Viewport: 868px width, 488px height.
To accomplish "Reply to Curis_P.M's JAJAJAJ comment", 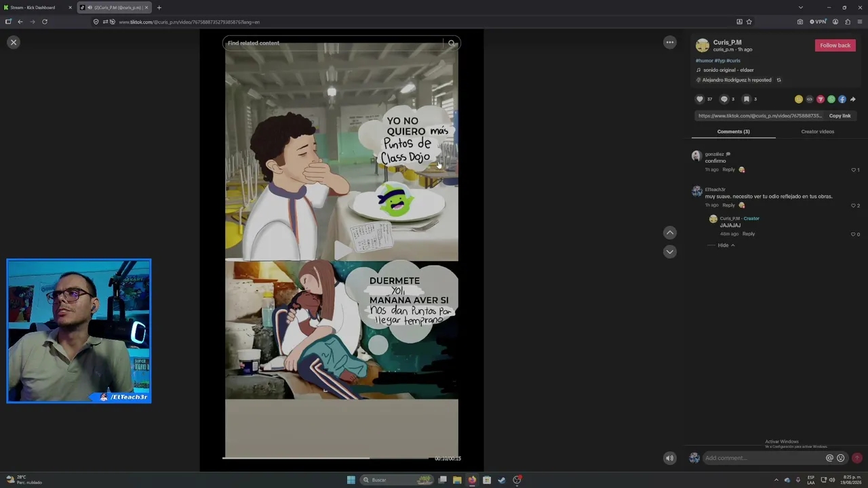I will [748, 234].
